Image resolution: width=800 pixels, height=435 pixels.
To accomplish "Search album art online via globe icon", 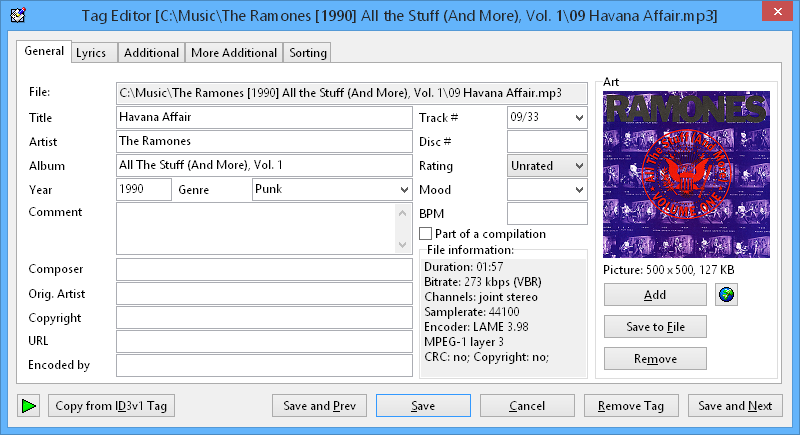I will click(726, 295).
